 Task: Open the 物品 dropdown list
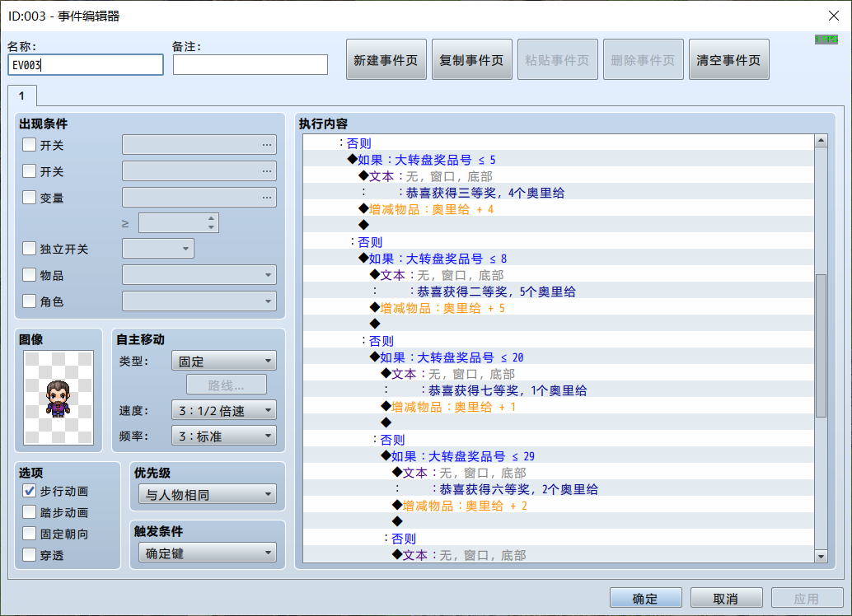pyautogui.click(x=199, y=275)
